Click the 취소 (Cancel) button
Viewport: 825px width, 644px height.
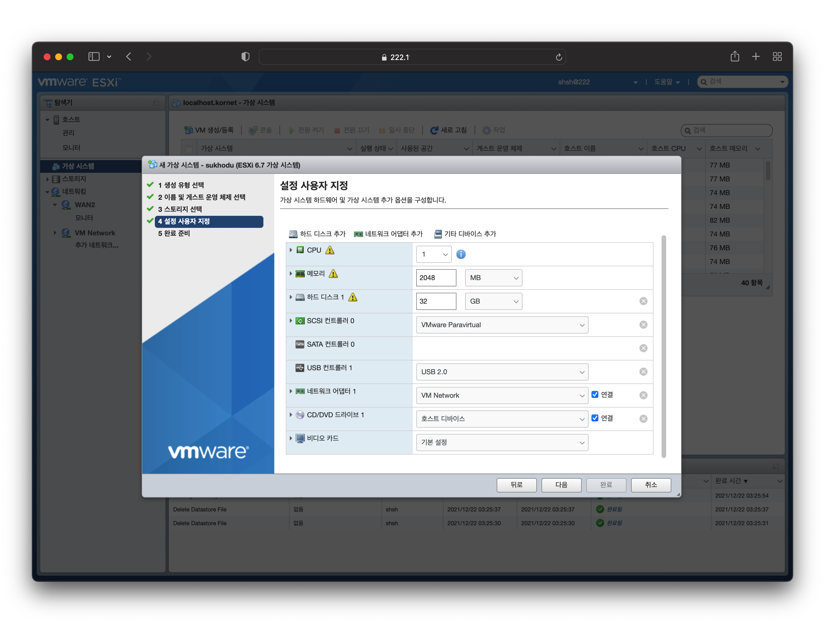[x=650, y=485]
